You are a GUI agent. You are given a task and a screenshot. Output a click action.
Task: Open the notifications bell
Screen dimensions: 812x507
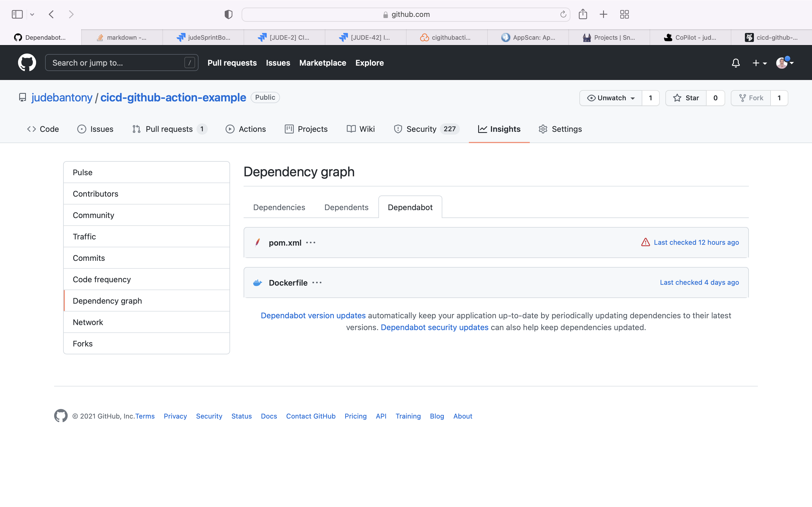coord(736,63)
